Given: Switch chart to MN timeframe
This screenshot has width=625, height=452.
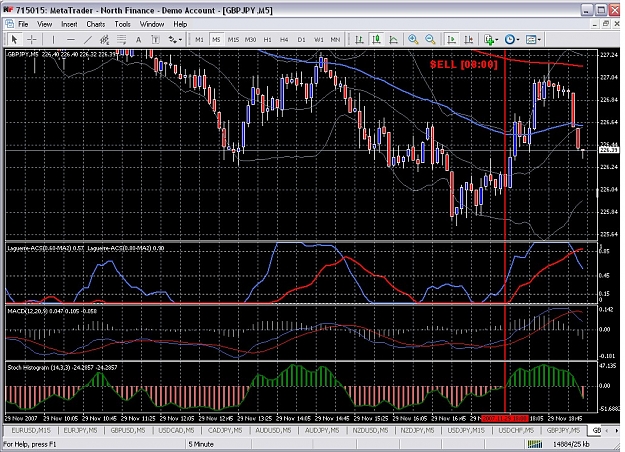Looking at the screenshot, I should [335, 39].
